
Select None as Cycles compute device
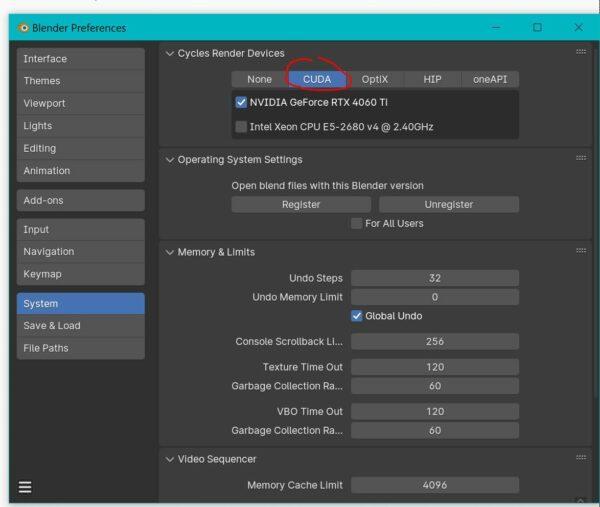coord(259,79)
